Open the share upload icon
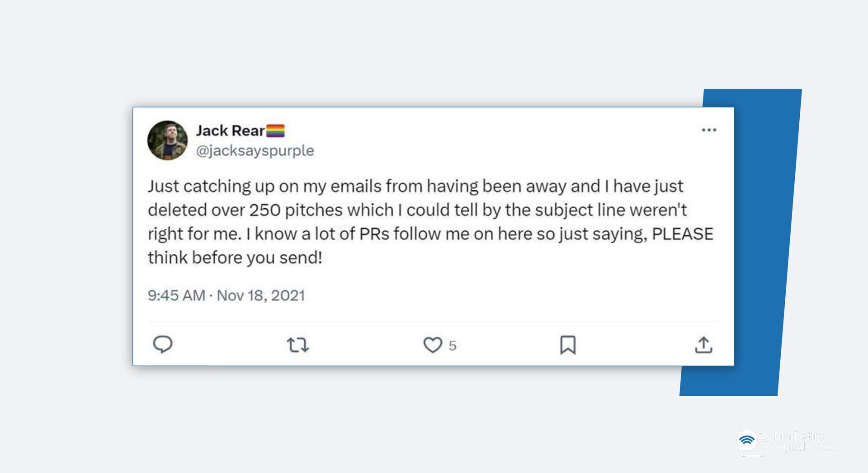The height and width of the screenshot is (473, 868). pos(703,345)
